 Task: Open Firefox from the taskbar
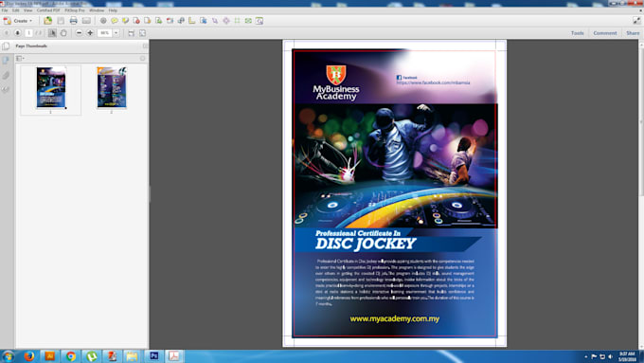point(28,356)
